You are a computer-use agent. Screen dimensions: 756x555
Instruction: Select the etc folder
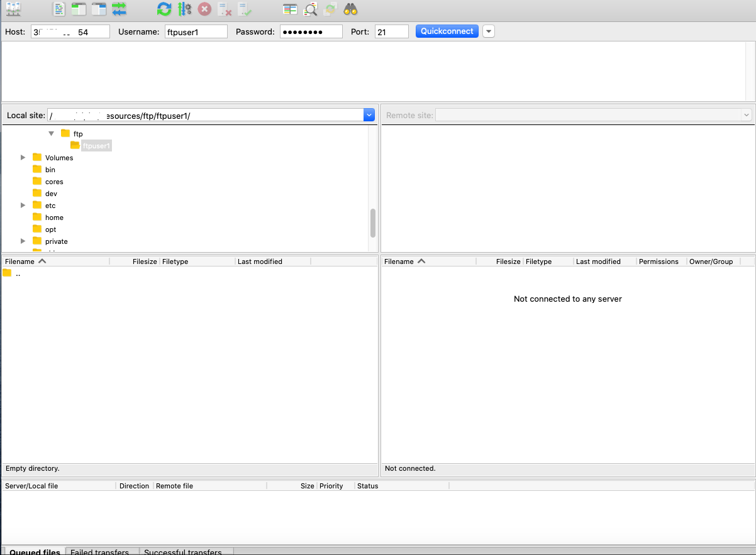tap(50, 206)
